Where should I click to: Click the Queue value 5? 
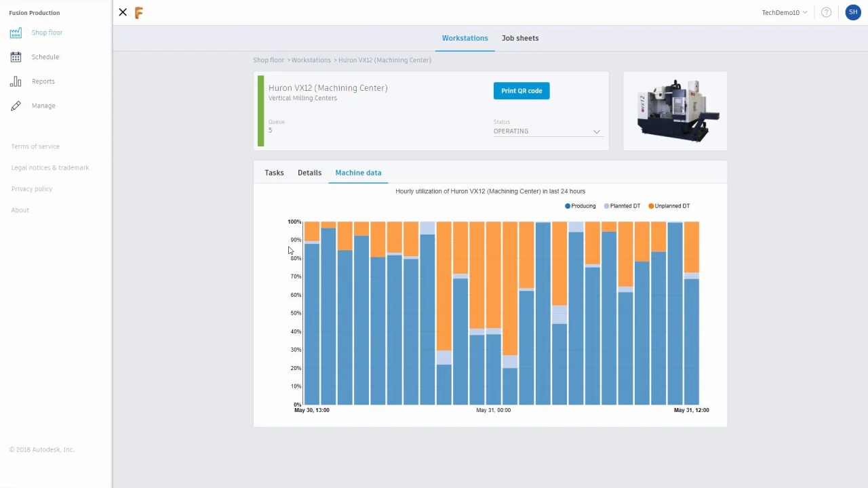point(270,130)
